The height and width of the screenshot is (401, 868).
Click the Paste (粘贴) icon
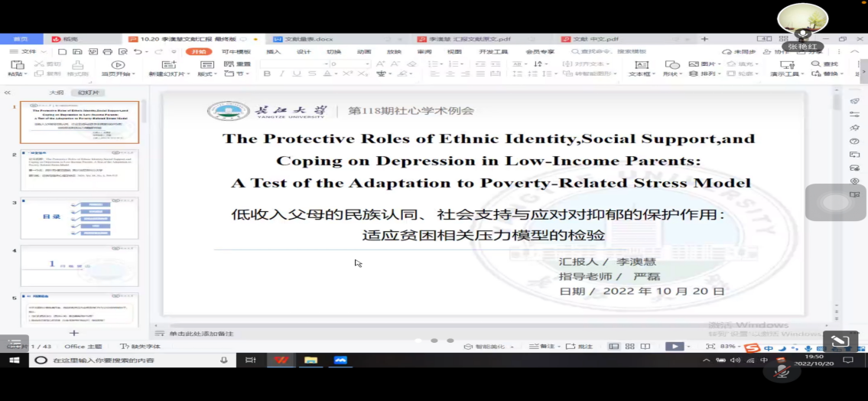click(17, 66)
